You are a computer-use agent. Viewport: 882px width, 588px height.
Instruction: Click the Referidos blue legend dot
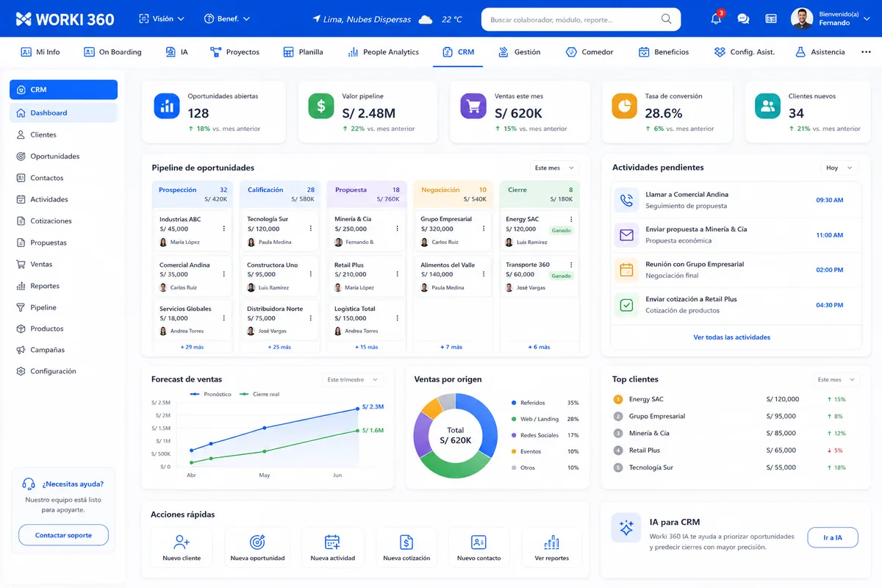point(514,403)
